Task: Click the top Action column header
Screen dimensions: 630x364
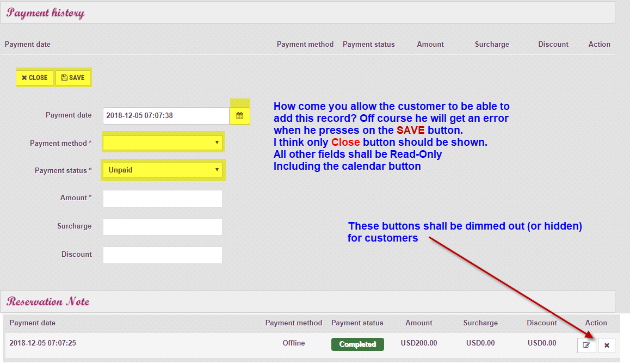Action: coord(599,45)
